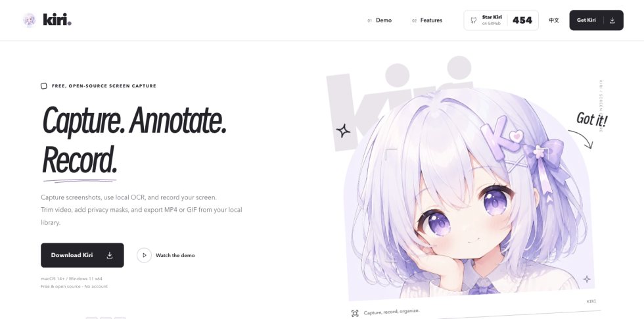Viewport: 644px width, 319px height.
Task: Click download icon inside Download Kiri button
Action: tap(110, 255)
